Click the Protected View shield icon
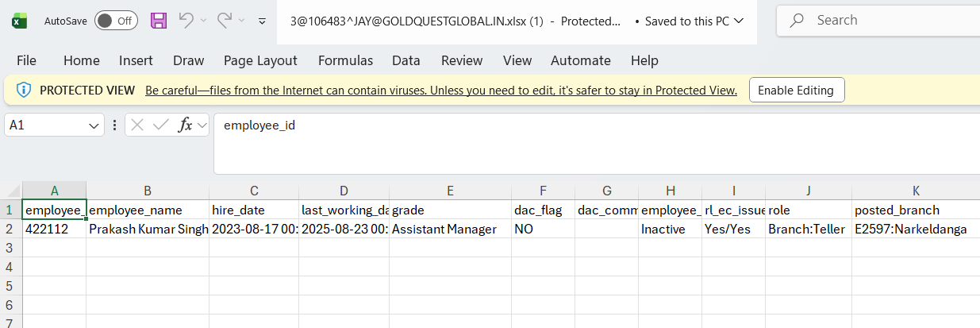The width and height of the screenshot is (980, 328). [x=24, y=90]
